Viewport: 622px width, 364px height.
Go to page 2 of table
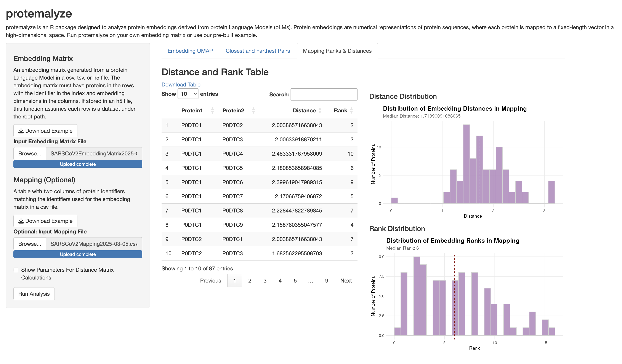coord(250,281)
